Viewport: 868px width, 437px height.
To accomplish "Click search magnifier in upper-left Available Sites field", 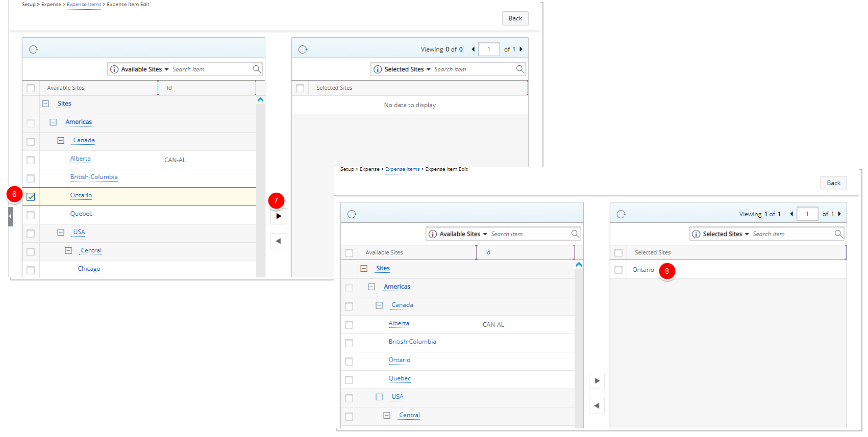I will [257, 69].
